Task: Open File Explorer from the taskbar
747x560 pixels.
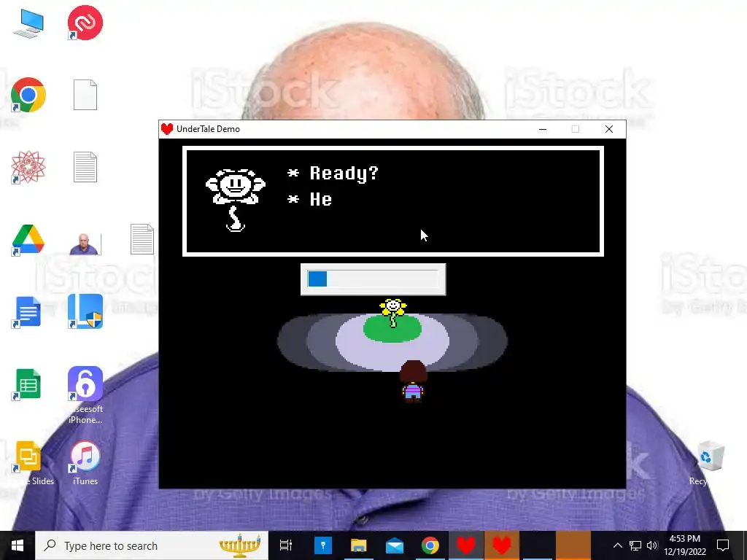Action: (x=359, y=545)
